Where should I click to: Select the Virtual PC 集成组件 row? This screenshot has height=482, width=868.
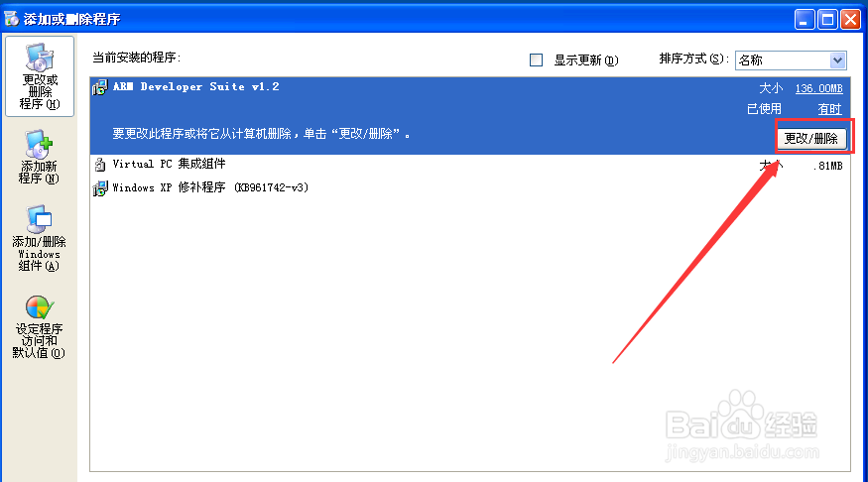tap(470, 165)
